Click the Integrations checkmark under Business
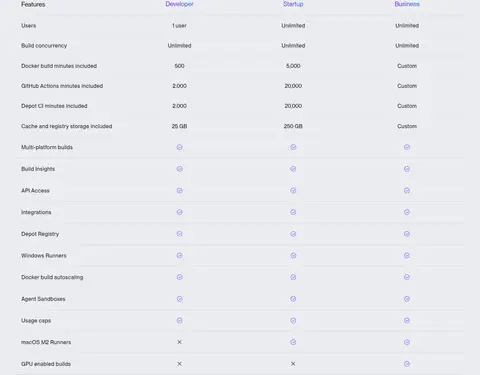 coord(407,212)
